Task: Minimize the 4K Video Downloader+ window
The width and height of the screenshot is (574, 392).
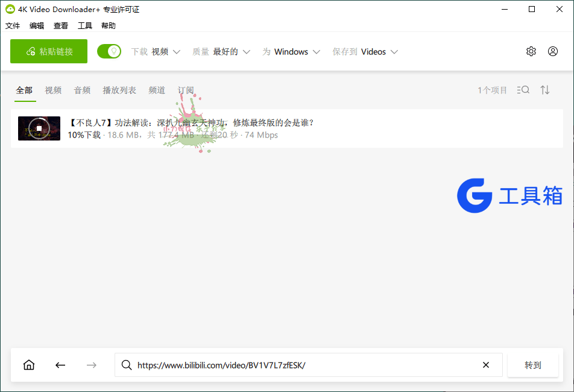Action: 505,9
